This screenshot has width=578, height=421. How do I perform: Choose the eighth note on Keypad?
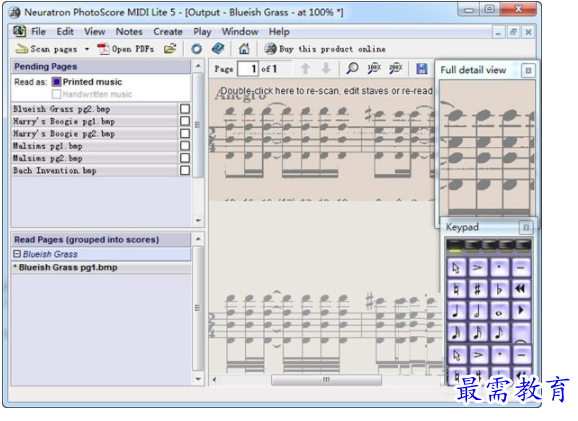pos(499,333)
